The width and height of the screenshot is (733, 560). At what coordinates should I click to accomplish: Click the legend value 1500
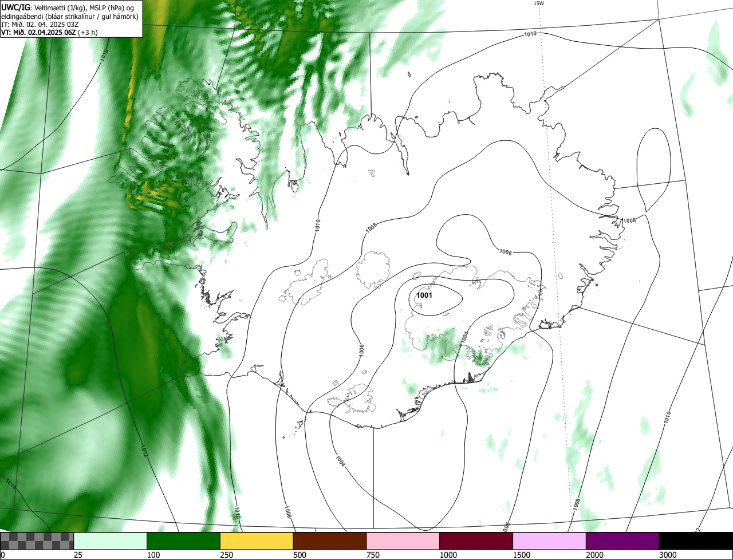(522, 555)
